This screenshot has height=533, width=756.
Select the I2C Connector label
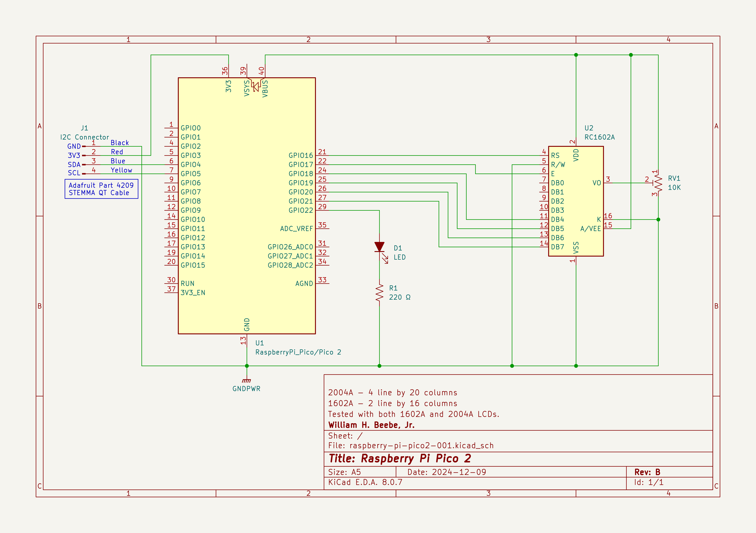point(84,137)
